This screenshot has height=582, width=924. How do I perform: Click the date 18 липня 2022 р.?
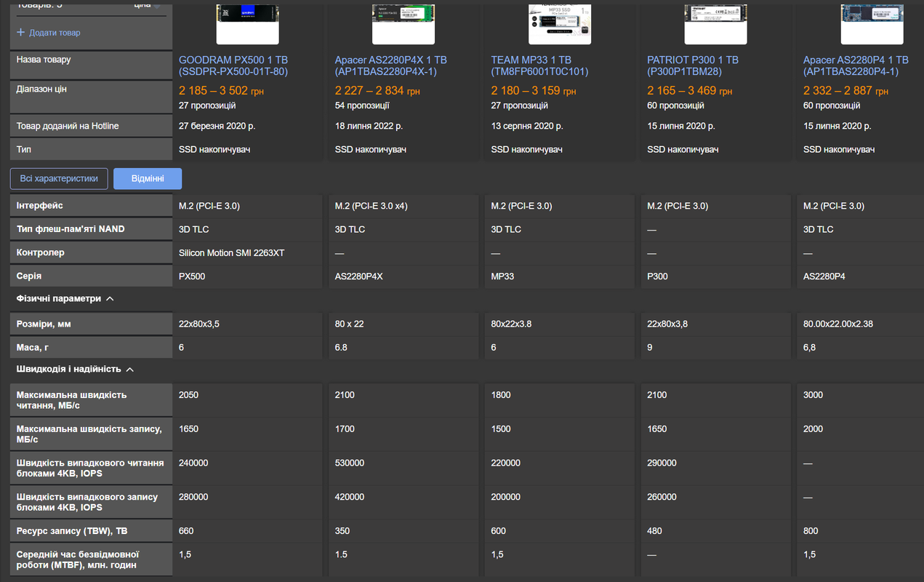tap(369, 126)
